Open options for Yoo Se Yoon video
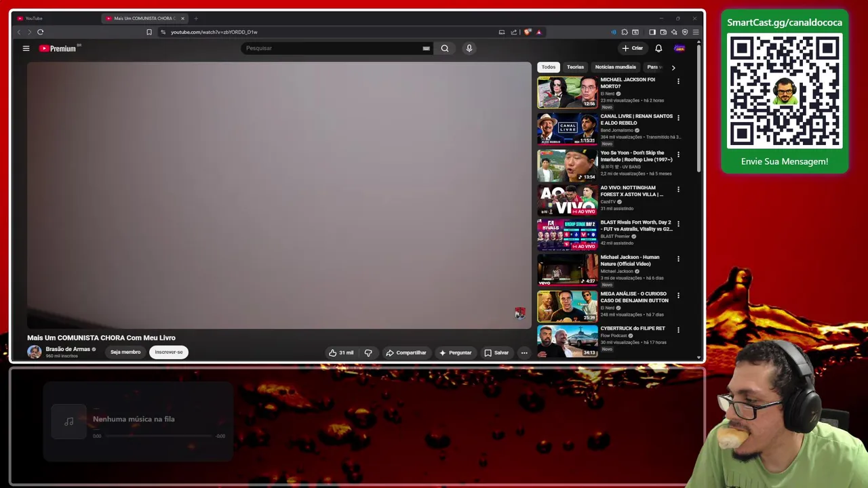The width and height of the screenshot is (868, 488). pyautogui.click(x=678, y=155)
